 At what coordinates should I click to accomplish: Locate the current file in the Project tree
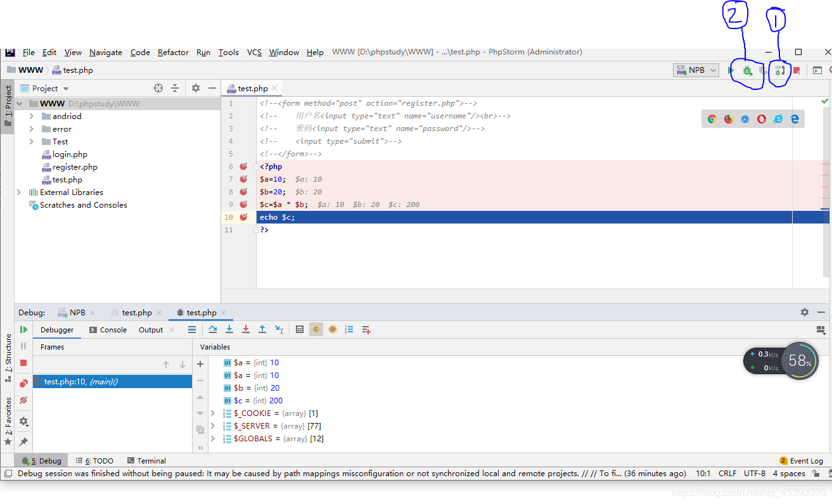point(158,88)
